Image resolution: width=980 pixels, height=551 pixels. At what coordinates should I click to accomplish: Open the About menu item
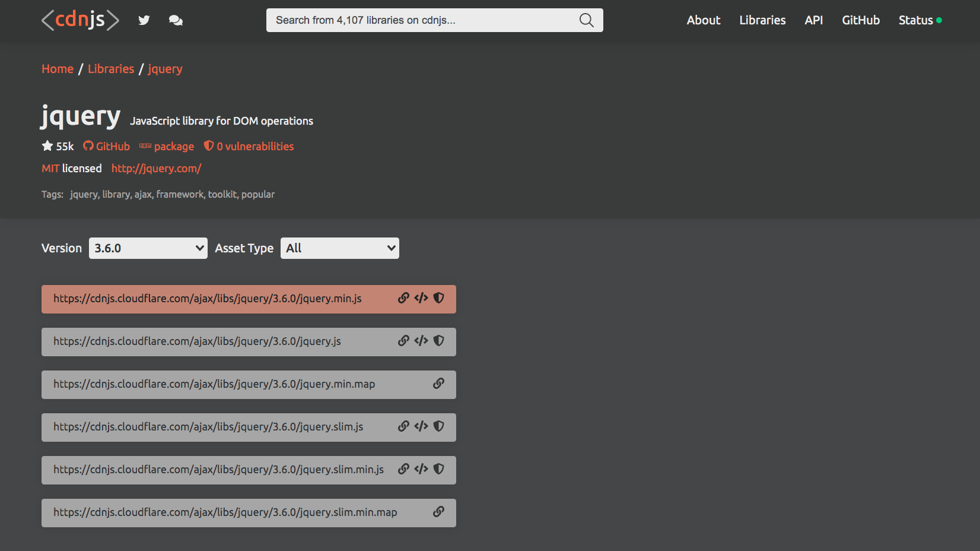pos(704,20)
